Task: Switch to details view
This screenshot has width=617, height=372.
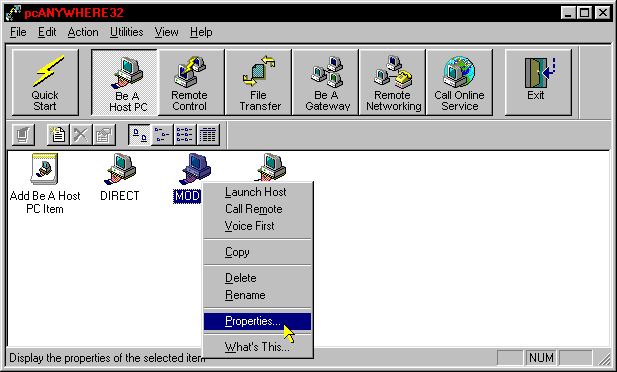Action: coord(208,135)
